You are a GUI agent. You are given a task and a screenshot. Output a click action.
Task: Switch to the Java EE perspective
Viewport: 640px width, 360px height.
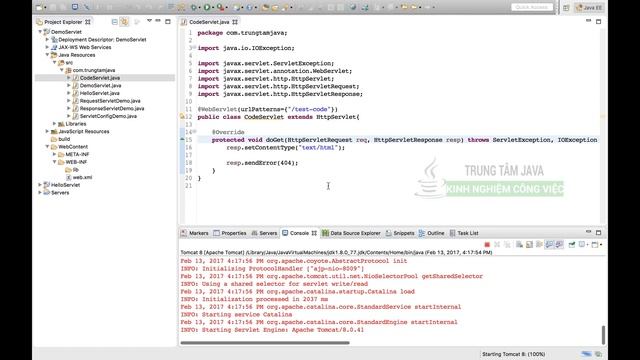click(x=589, y=7)
